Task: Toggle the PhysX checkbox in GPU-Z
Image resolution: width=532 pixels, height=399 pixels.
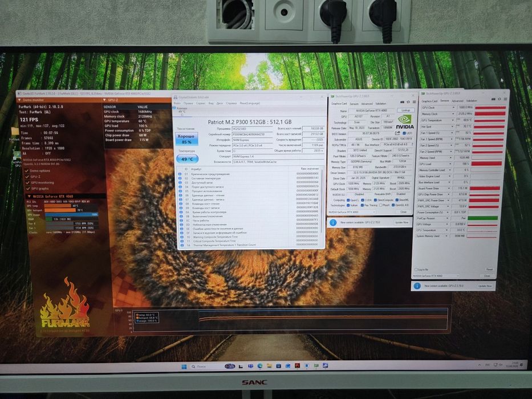Action: [x=381, y=205]
